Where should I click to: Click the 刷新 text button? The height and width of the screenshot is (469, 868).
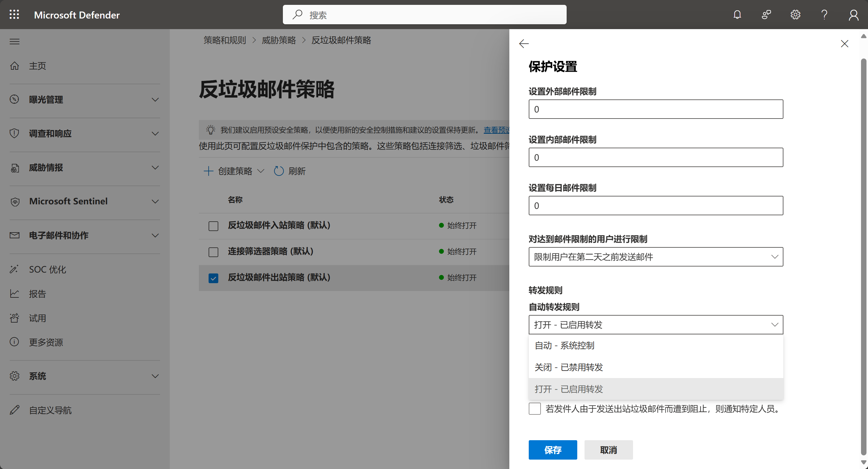click(x=297, y=171)
